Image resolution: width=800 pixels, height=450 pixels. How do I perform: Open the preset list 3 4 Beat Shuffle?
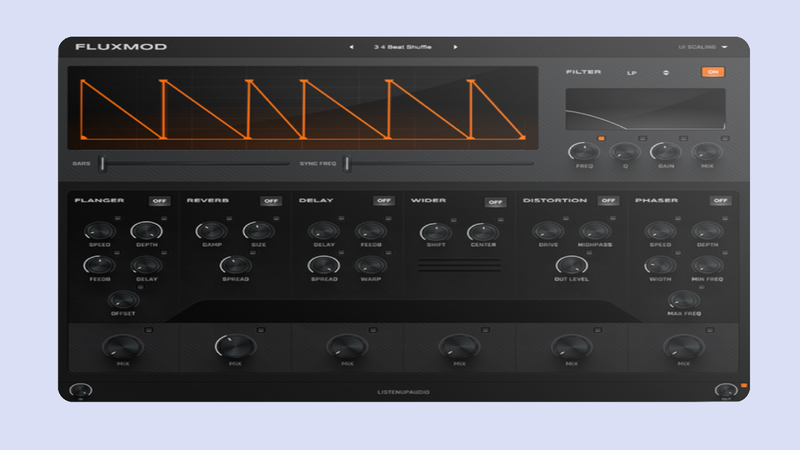tap(402, 47)
